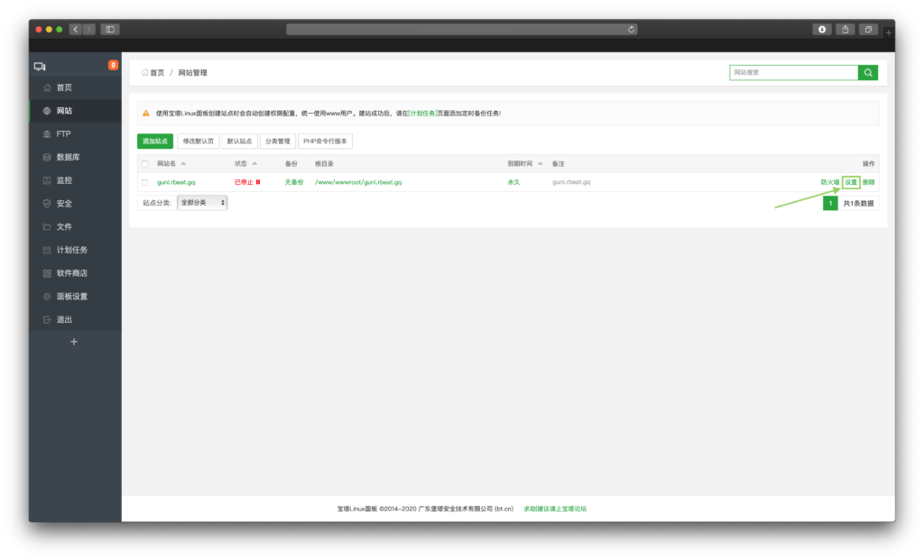Screen dimensions: 924x560
Task: Click the show tabs overview icon
Action: (868, 30)
